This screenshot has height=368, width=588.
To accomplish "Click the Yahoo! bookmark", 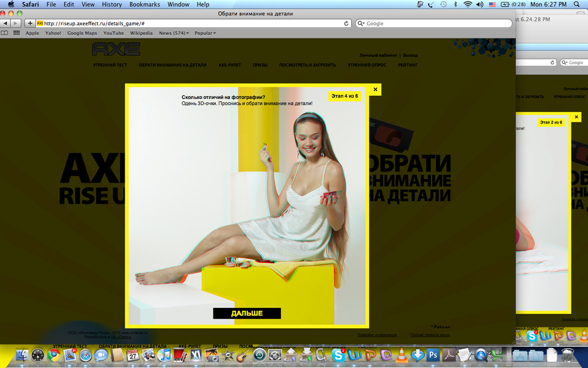I will [x=54, y=33].
